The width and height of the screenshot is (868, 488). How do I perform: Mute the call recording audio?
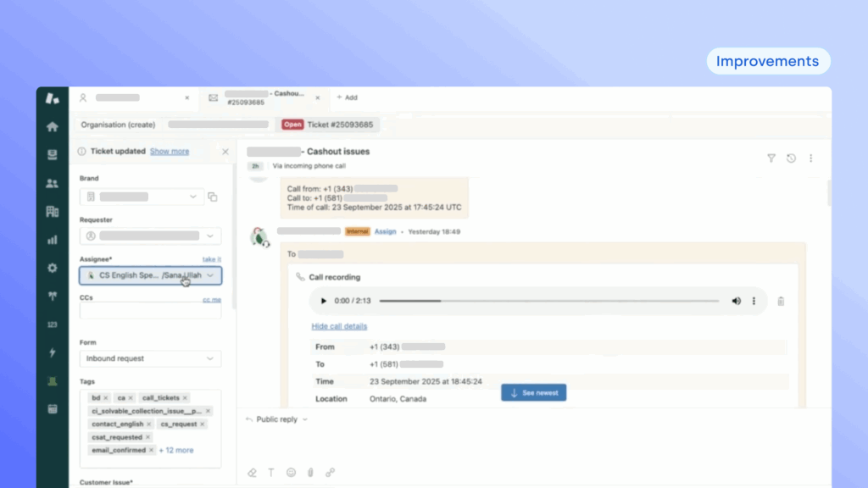click(x=736, y=301)
